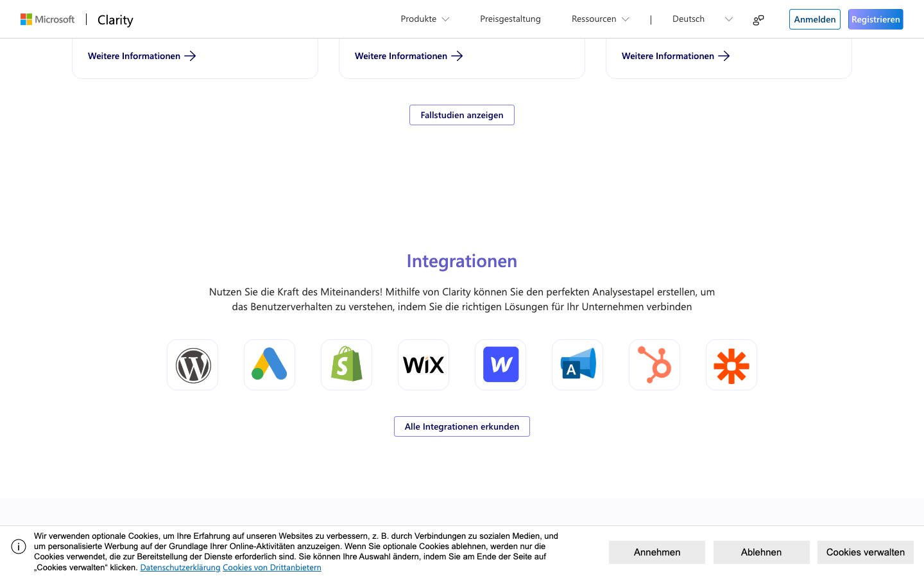Click the Registrieren button
The height and width of the screenshot is (578, 924).
point(875,19)
